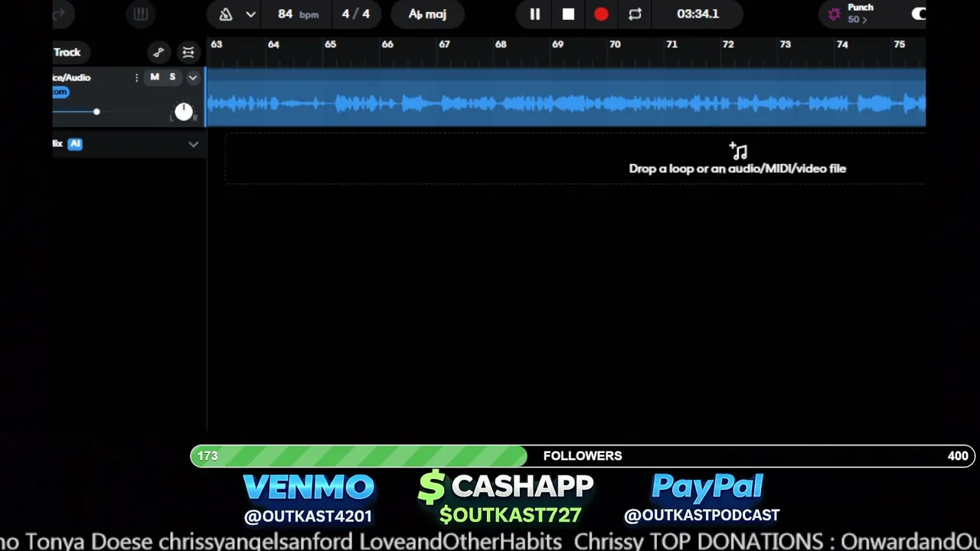This screenshot has height=551, width=980.
Task: Adjust the Voice/Audio track volume slider
Action: click(x=96, y=112)
